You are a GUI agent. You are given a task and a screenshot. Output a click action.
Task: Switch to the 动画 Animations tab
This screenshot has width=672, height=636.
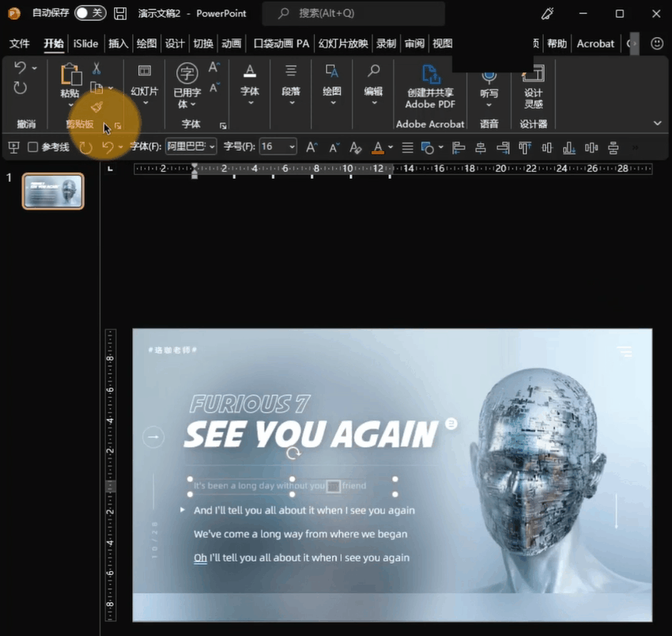click(x=232, y=44)
